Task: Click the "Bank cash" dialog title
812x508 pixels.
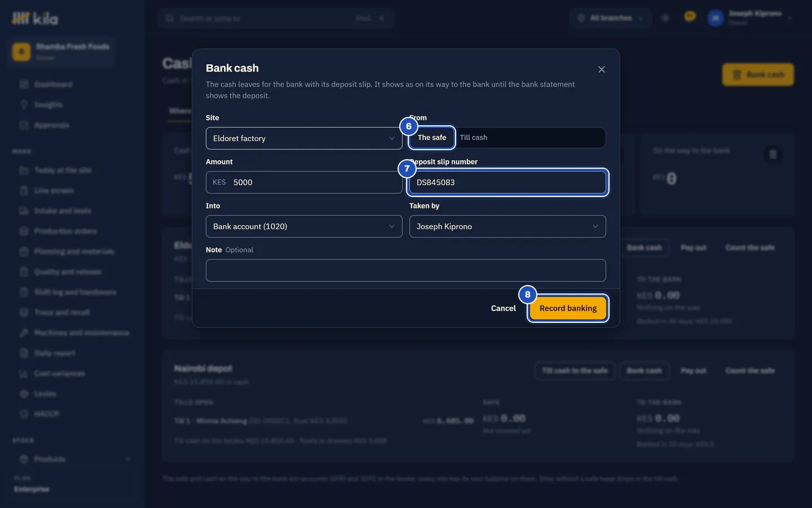Action: pyautogui.click(x=232, y=68)
